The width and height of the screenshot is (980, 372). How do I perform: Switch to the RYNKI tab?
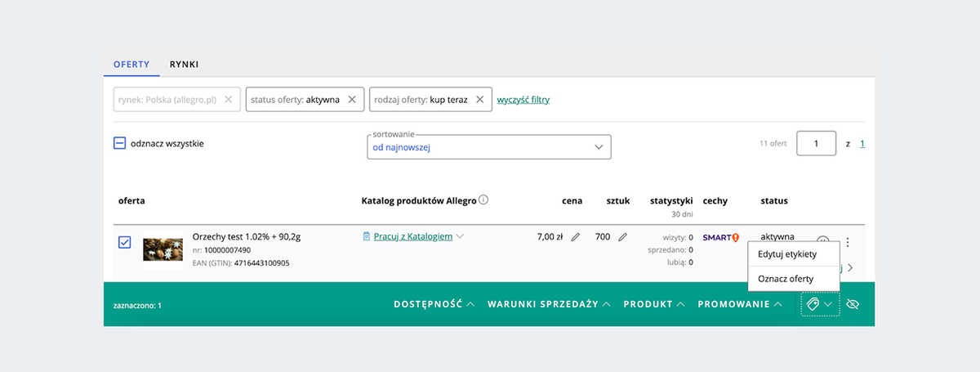click(x=184, y=64)
